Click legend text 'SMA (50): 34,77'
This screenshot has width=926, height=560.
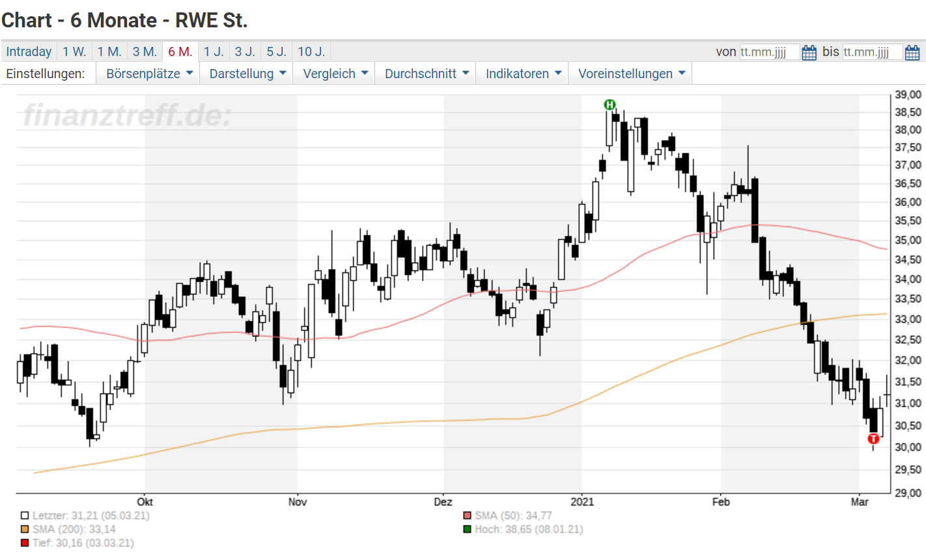pos(513,516)
